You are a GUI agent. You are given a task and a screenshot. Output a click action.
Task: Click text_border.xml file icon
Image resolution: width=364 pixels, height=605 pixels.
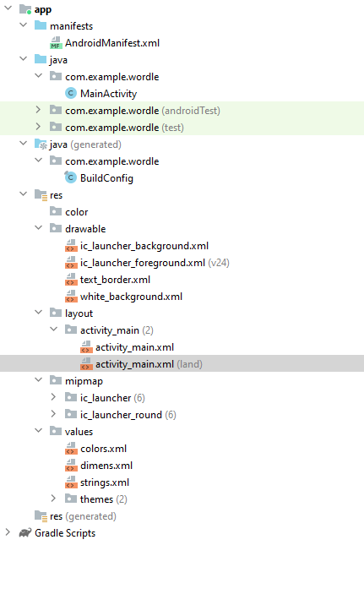(71, 280)
